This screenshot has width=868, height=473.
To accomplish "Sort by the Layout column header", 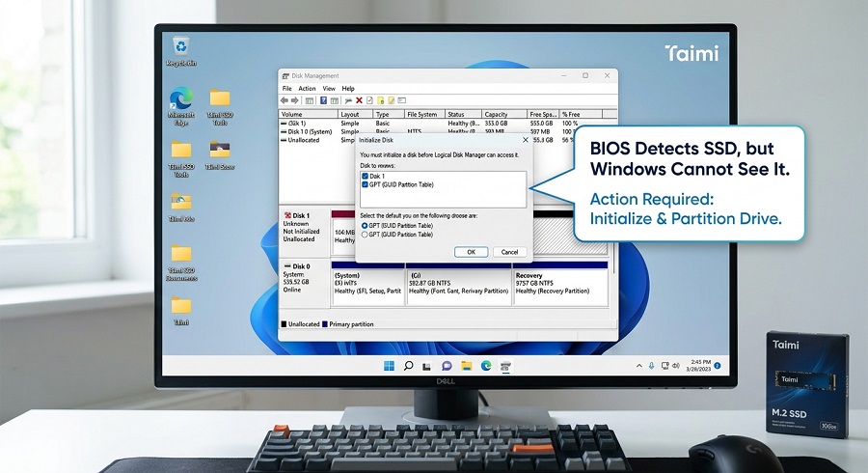I will pos(355,114).
